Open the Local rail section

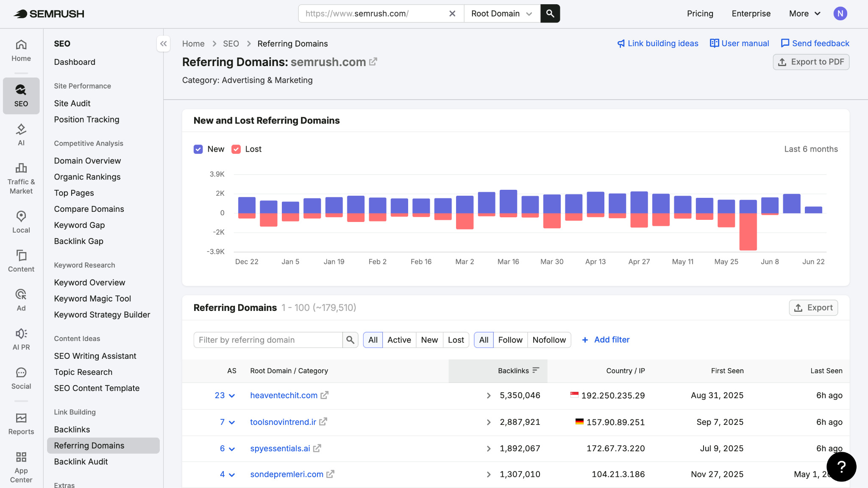(21, 222)
